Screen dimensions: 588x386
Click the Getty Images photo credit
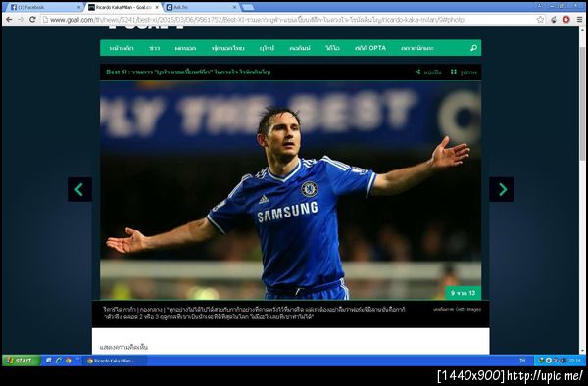(x=457, y=310)
